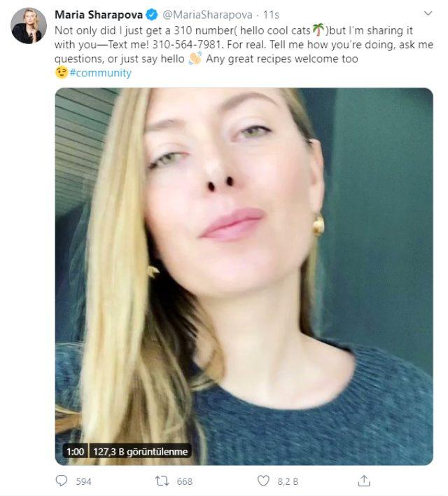Click the 11s tweet timestamp
Viewport: 448px width, 496px height.
[270, 15]
